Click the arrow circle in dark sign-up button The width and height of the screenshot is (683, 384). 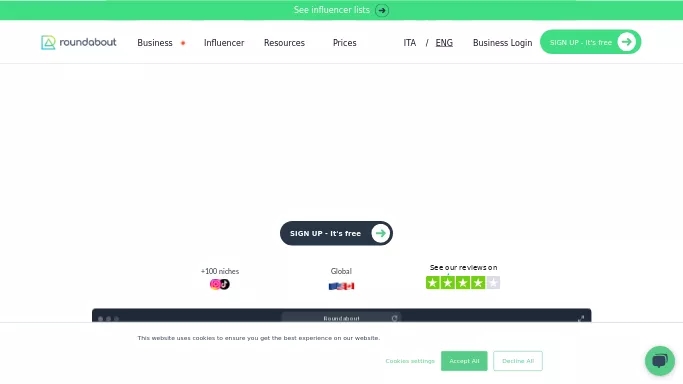pyautogui.click(x=380, y=233)
